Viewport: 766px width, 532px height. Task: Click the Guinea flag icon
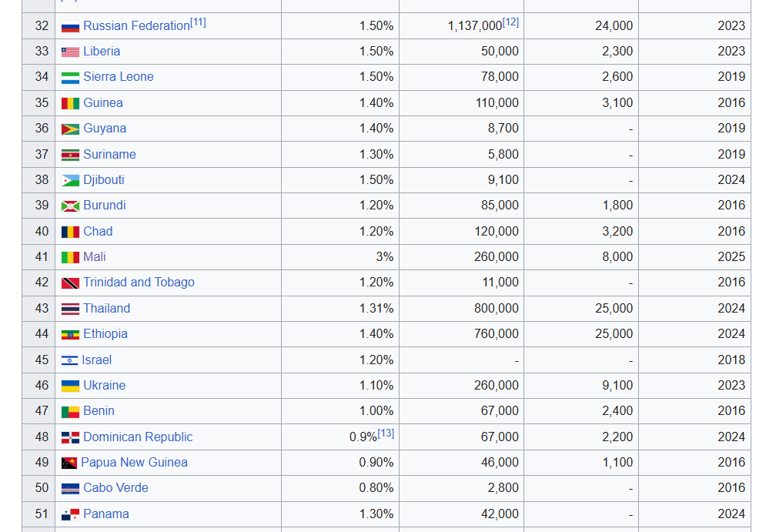coord(70,104)
